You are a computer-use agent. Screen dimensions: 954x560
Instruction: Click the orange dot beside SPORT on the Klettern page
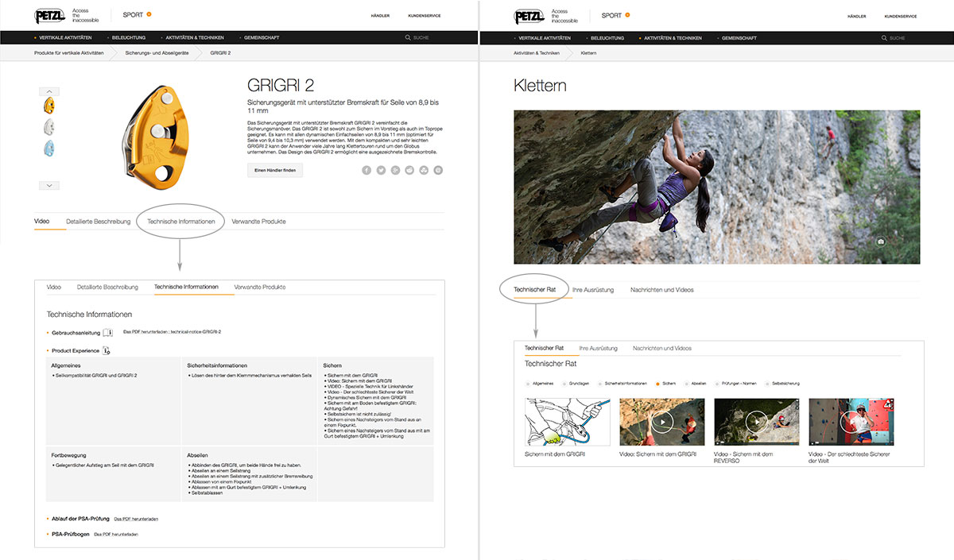[x=627, y=14]
